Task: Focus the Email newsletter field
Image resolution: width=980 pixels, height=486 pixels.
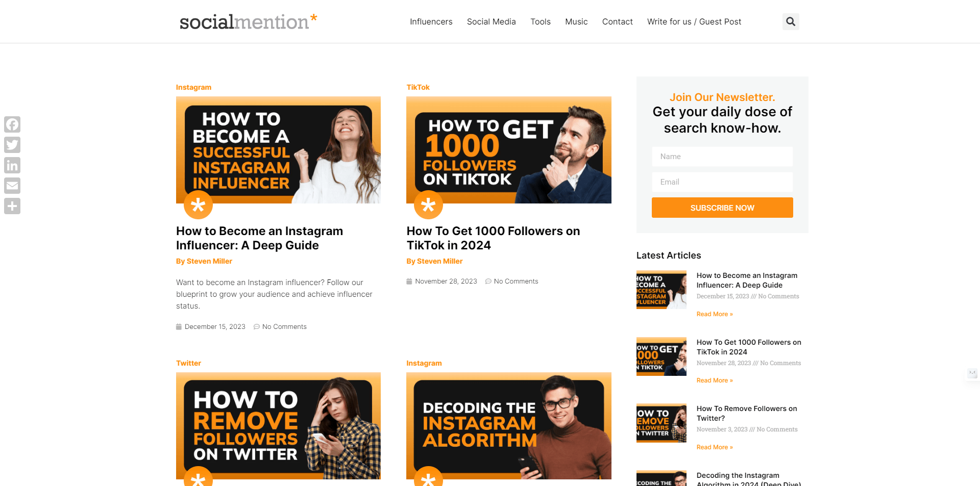Action: [722, 182]
